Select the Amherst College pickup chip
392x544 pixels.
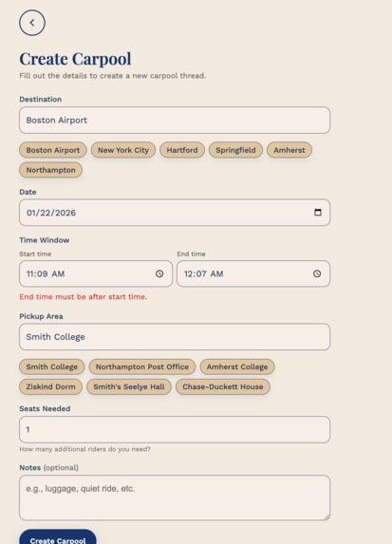(x=237, y=366)
